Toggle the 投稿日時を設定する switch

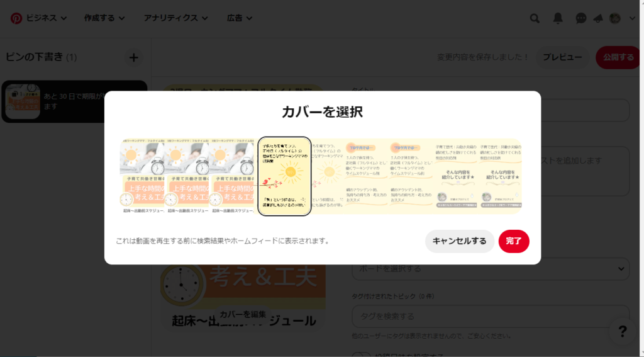click(362, 355)
